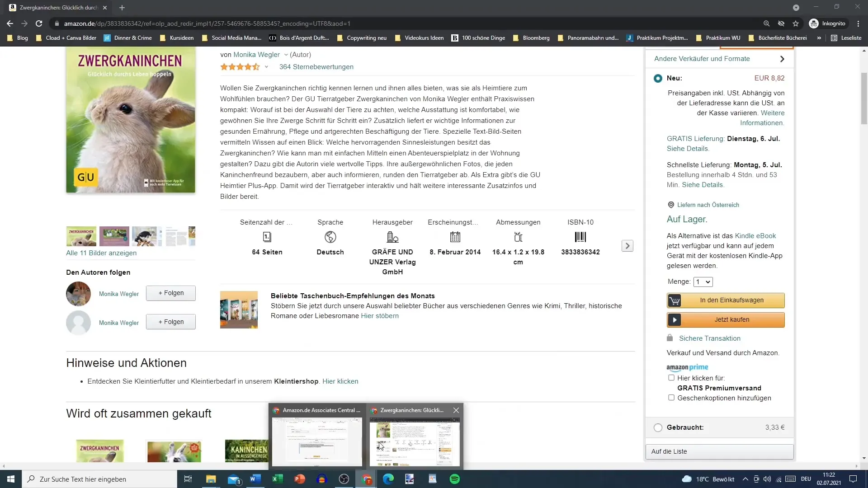Open PowerPoint from the taskbar
This screenshot has width=868, height=488.
300,479
